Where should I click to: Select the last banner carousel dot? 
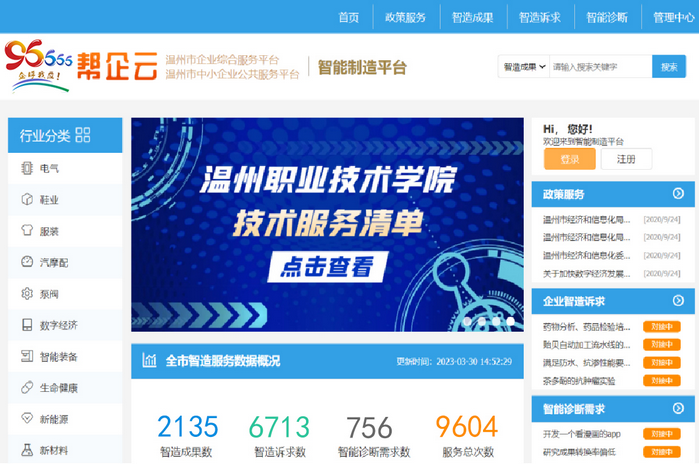pyautogui.click(x=510, y=321)
